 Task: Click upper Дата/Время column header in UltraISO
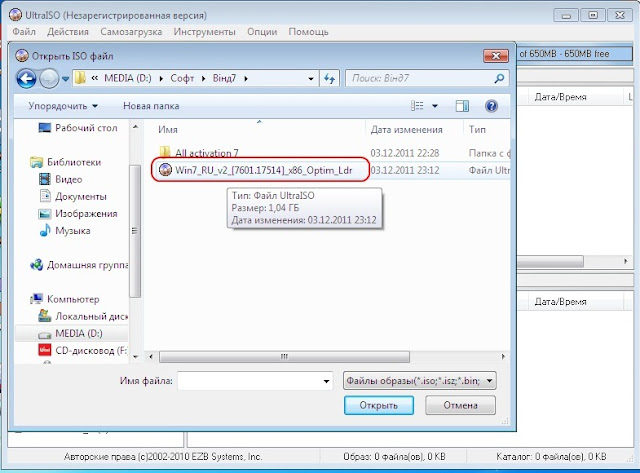[560, 97]
